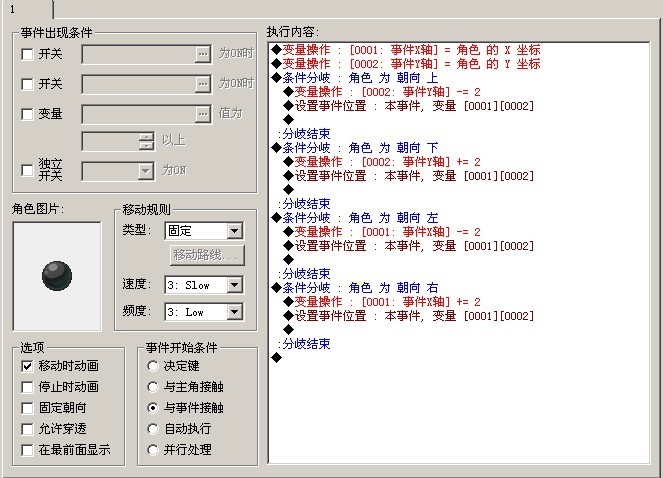Screen dimensions: 663x478
Task: Enable the second 开关 condition checkbox
Action: point(27,84)
